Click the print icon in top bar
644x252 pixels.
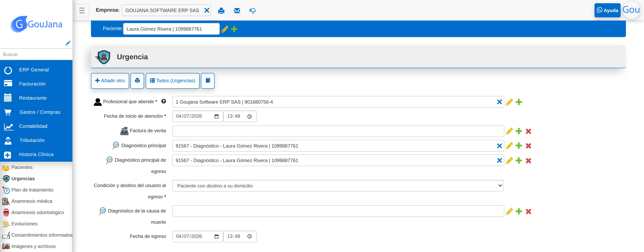coord(221,10)
